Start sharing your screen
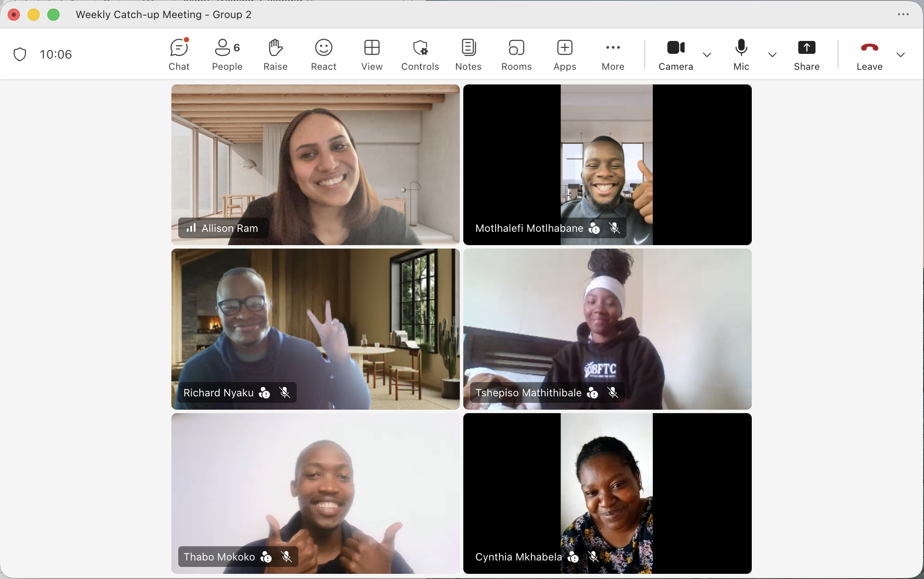This screenshot has width=924, height=579. click(806, 54)
